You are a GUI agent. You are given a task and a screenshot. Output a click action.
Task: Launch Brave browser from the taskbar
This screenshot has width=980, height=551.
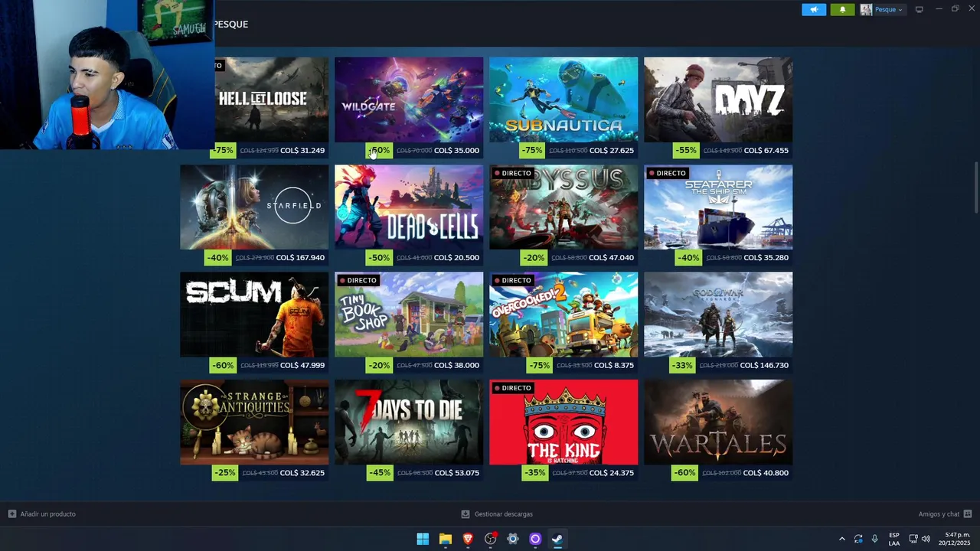pyautogui.click(x=468, y=539)
